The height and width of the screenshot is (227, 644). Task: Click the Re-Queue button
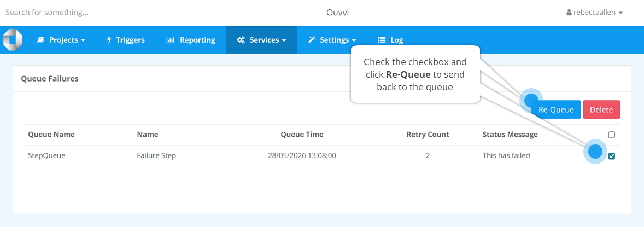[x=555, y=110]
